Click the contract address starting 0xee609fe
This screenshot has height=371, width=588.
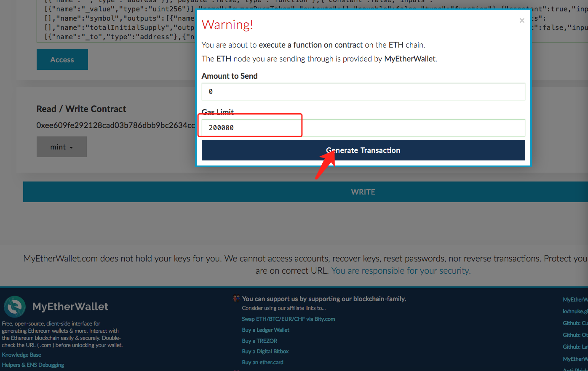[x=116, y=125]
